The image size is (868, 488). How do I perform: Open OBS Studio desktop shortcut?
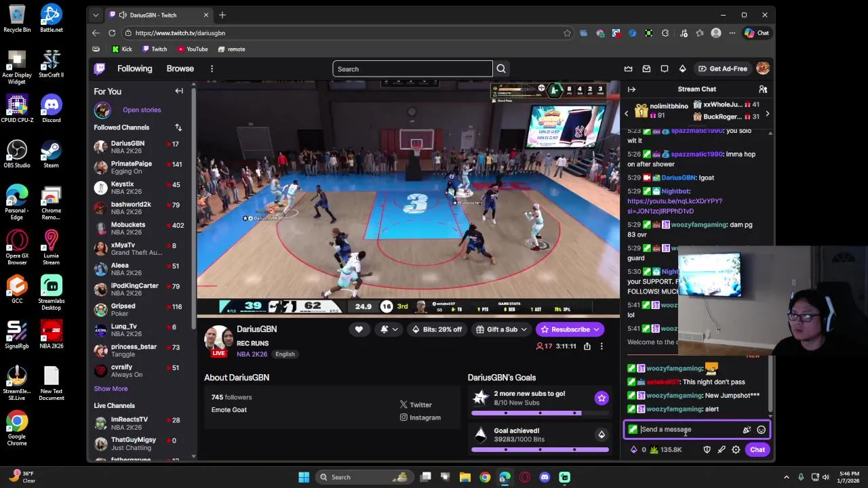tap(17, 154)
